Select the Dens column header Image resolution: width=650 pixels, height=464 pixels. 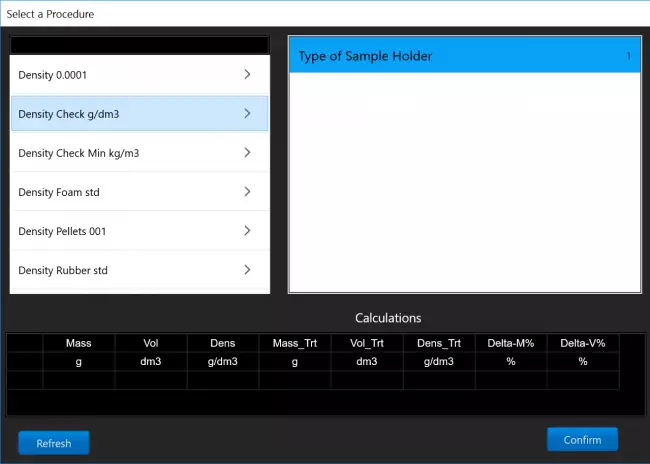[222, 343]
